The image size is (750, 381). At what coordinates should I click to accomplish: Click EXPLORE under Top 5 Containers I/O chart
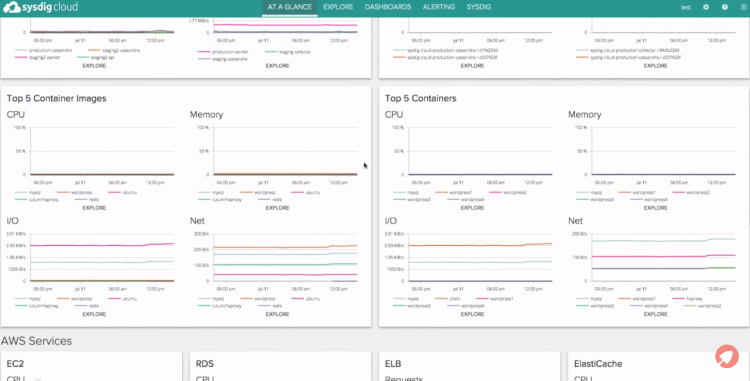coord(473,314)
